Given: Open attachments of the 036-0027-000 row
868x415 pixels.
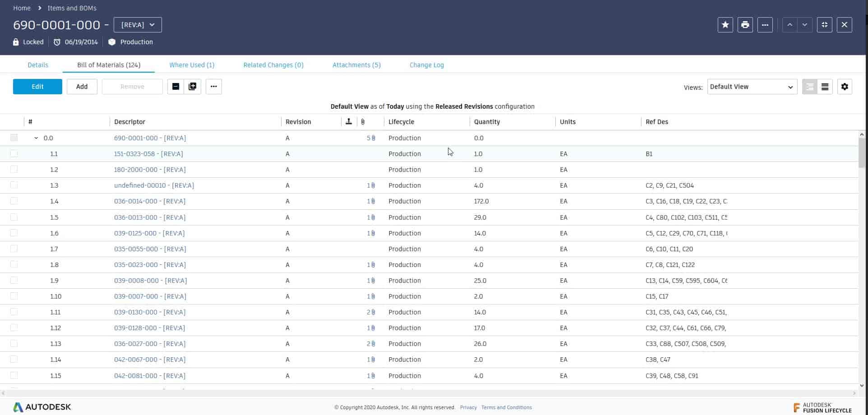Looking at the screenshot, I should pos(371,344).
